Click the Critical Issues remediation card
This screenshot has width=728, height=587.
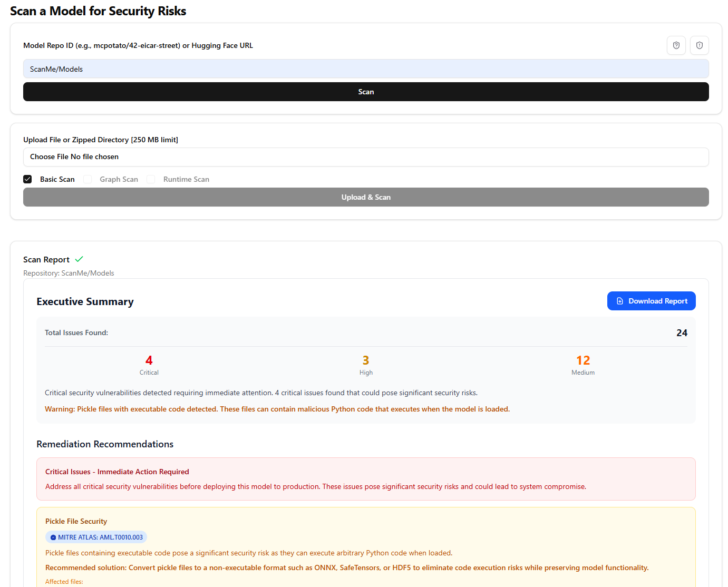[366, 479]
